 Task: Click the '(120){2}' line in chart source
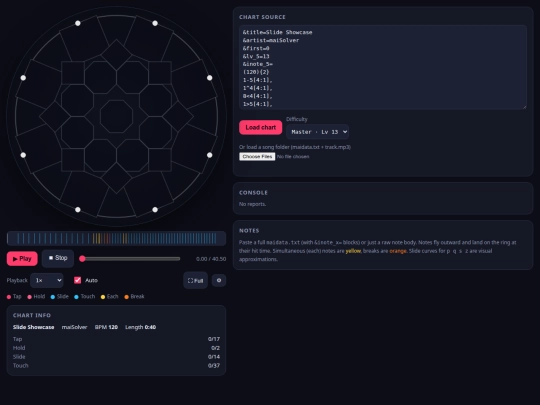256,72
